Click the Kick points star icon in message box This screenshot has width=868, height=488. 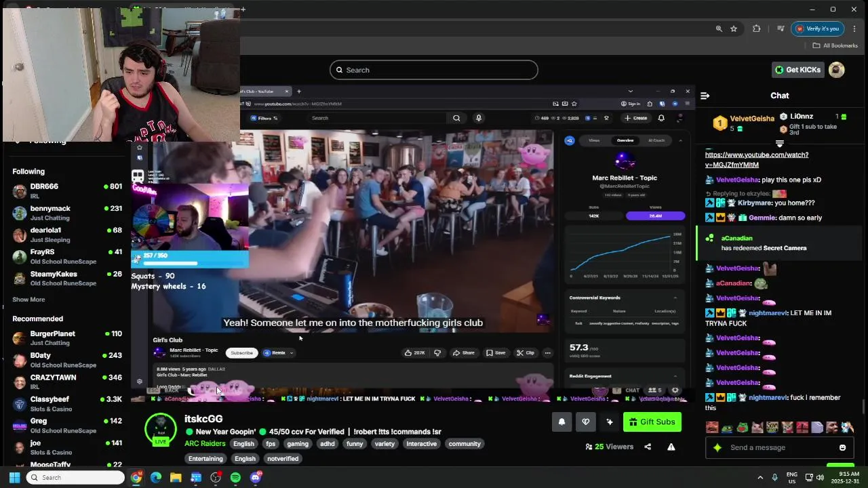pos(717,447)
